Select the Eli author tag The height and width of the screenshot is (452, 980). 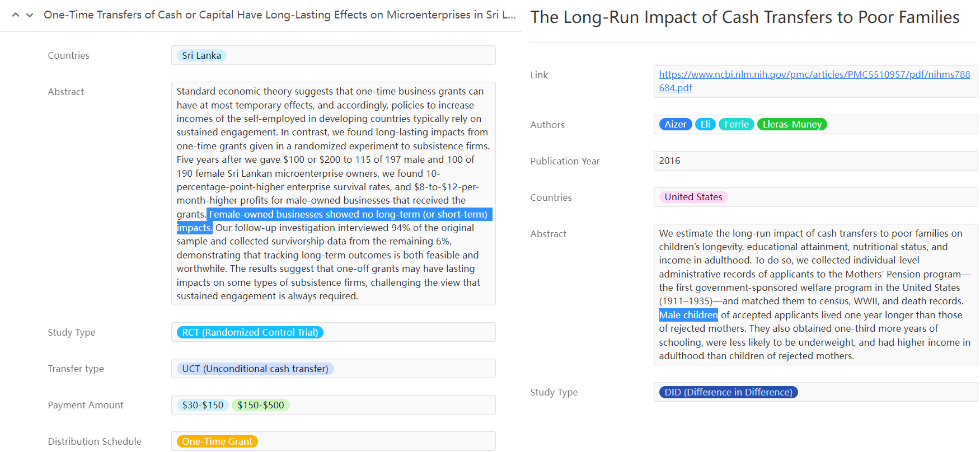coord(705,125)
